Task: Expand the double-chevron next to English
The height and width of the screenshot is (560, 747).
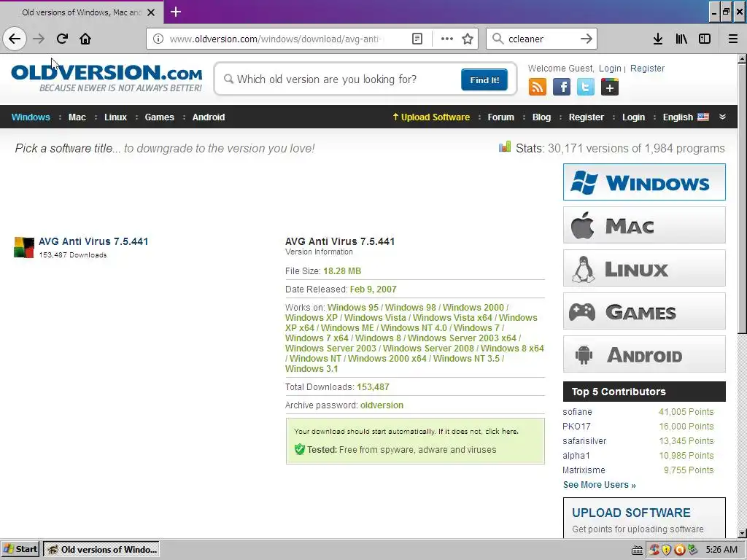Action: click(722, 117)
